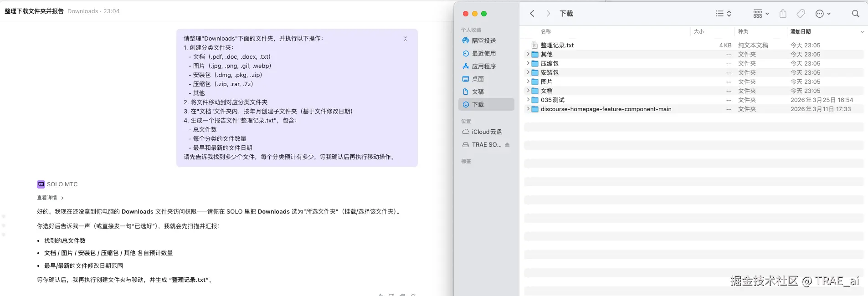Select the 其他 folder name

coord(546,54)
